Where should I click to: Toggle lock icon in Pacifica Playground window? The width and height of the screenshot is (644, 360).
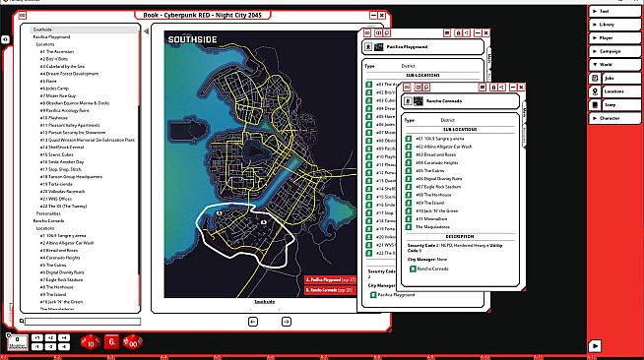458,32
